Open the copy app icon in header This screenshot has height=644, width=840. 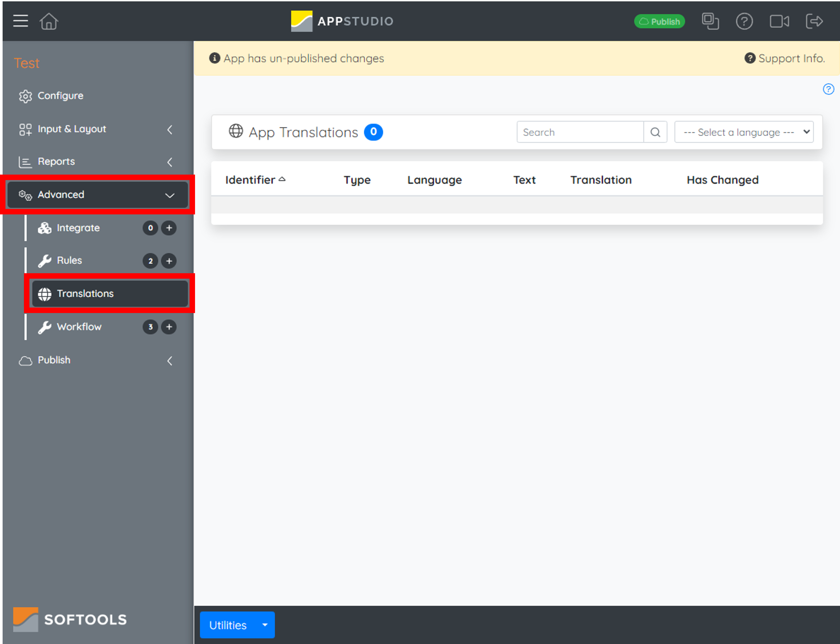click(x=710, y=21)
